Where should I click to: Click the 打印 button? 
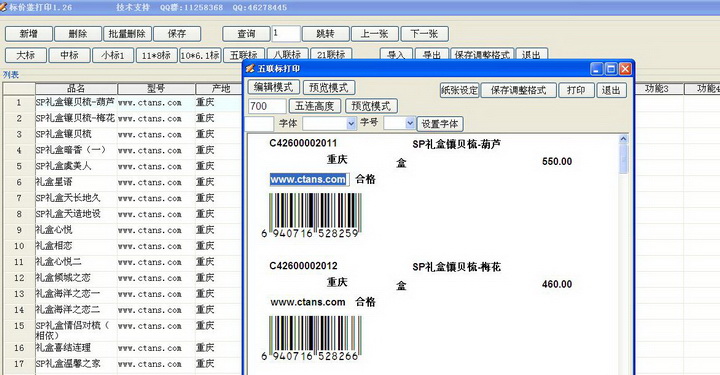[x=576, y=90]
